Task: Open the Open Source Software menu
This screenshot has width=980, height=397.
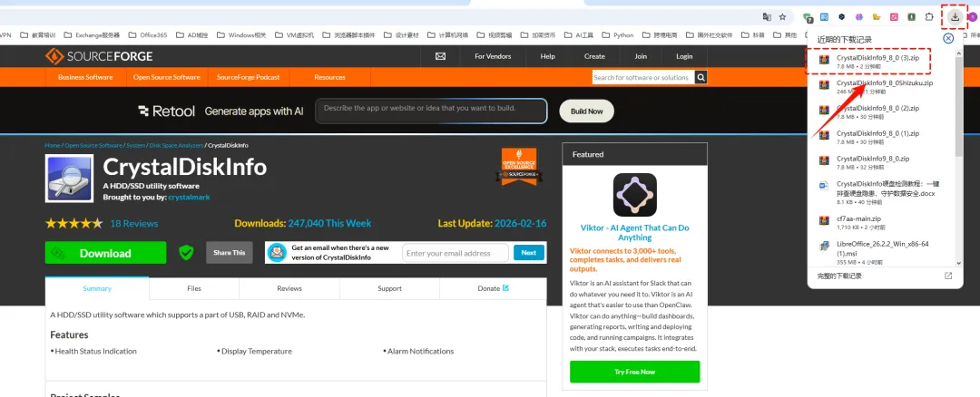Action: [167, 77]
